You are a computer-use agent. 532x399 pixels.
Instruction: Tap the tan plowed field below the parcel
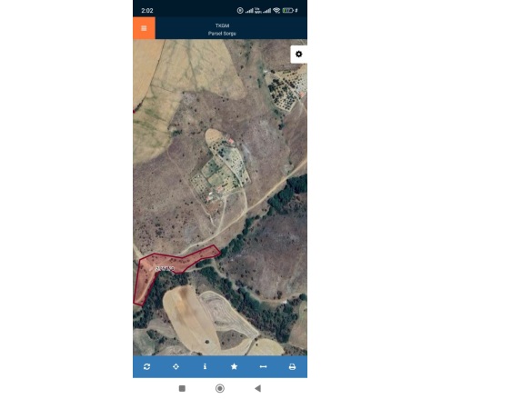(190, 317)
